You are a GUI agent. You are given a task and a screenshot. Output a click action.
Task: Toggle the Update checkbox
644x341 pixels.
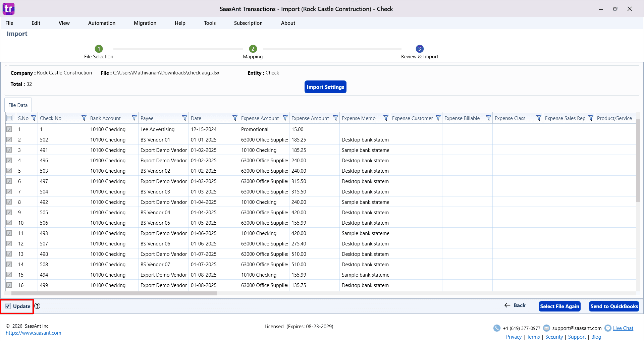pos(8,306)
